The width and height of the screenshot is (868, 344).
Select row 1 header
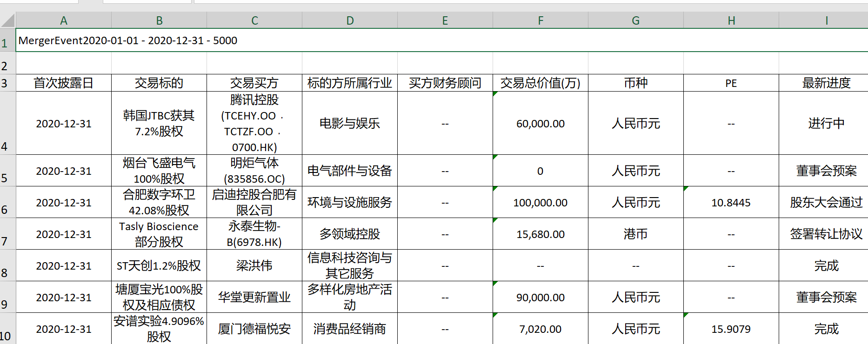coord(8,40)
